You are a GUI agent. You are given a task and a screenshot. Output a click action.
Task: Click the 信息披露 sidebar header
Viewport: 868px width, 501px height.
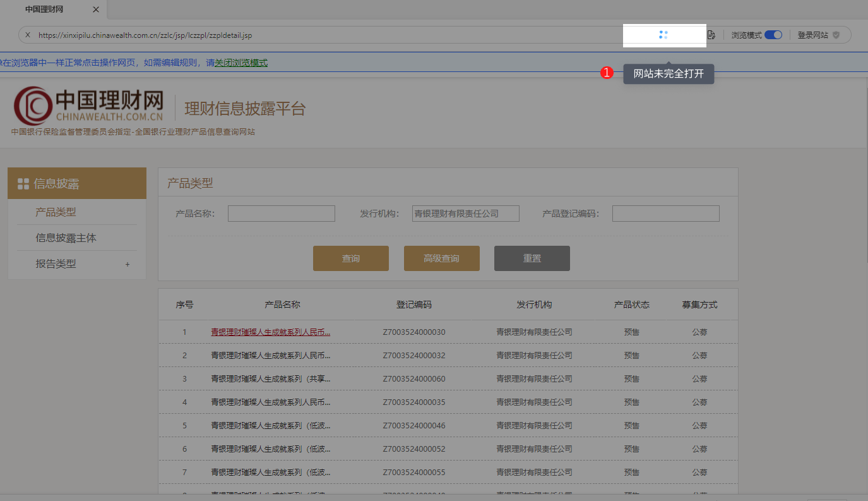pyautogui.click(x=77, y=183)
